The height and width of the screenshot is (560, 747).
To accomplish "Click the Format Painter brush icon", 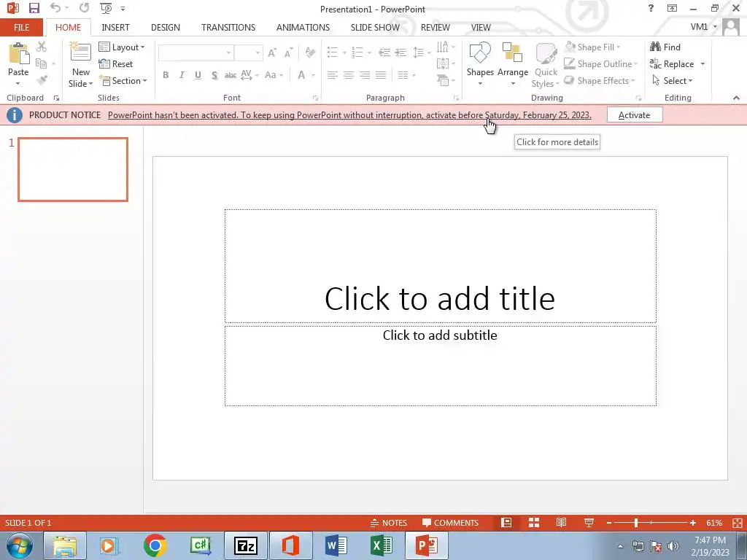I will click(x=42, y=80).
